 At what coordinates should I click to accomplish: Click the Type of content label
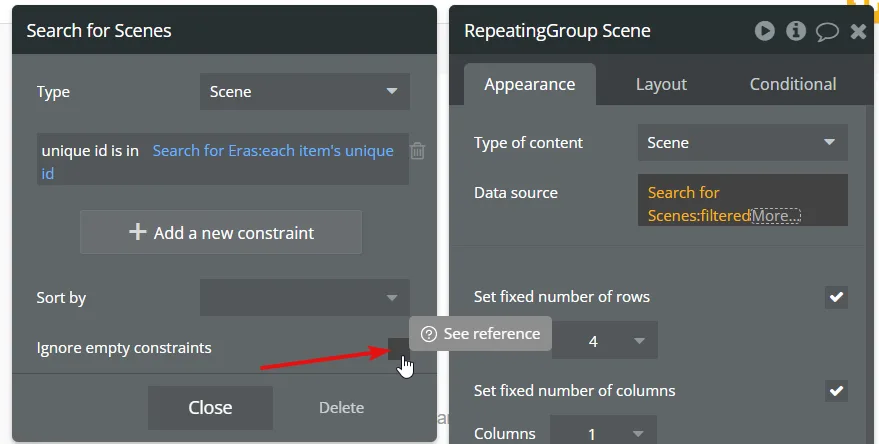528,143
